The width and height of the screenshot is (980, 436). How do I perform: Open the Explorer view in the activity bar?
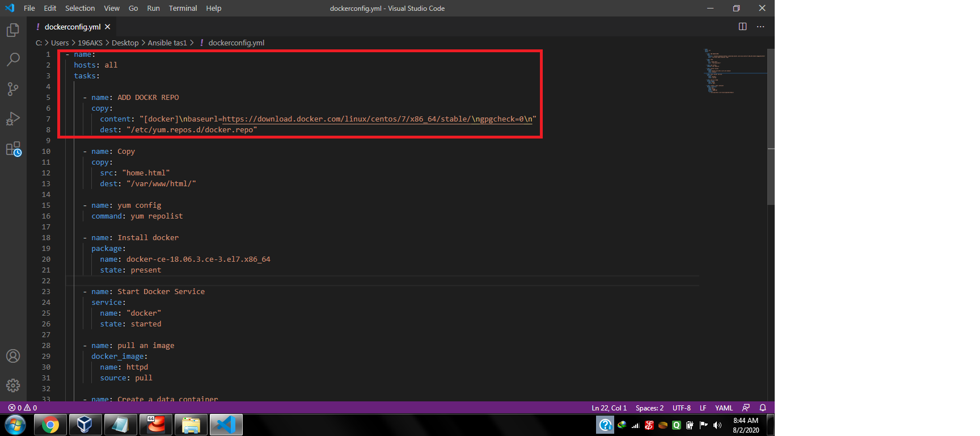(13, 30)
